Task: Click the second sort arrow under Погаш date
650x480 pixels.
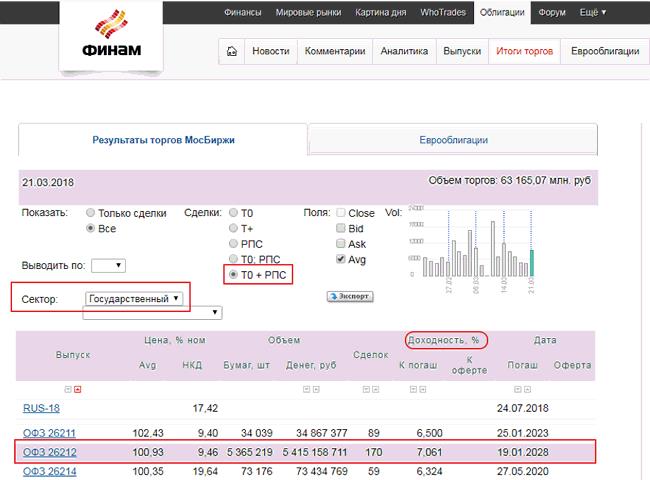Action: (x=527, y=389)
